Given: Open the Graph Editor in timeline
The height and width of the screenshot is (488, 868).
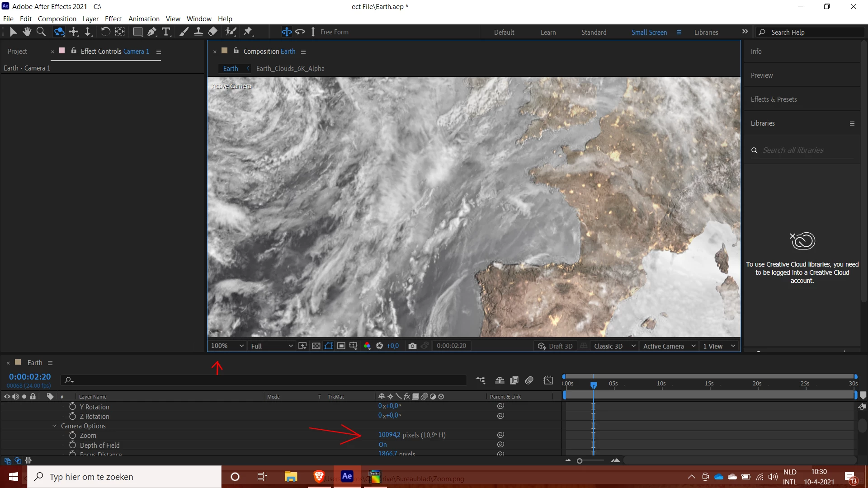Looking at the screenshot, I should tap(548, 380).
